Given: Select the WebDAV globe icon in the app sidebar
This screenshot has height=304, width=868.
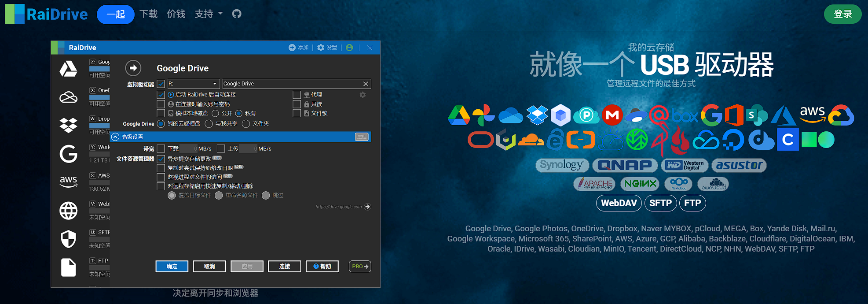Looking at the screenshot, I should pos(68,211).
